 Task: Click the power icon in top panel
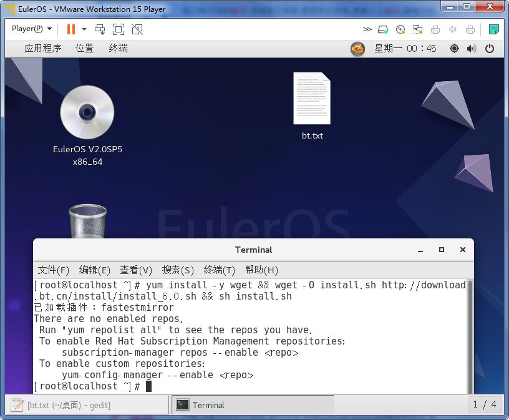tap(490, 49)
